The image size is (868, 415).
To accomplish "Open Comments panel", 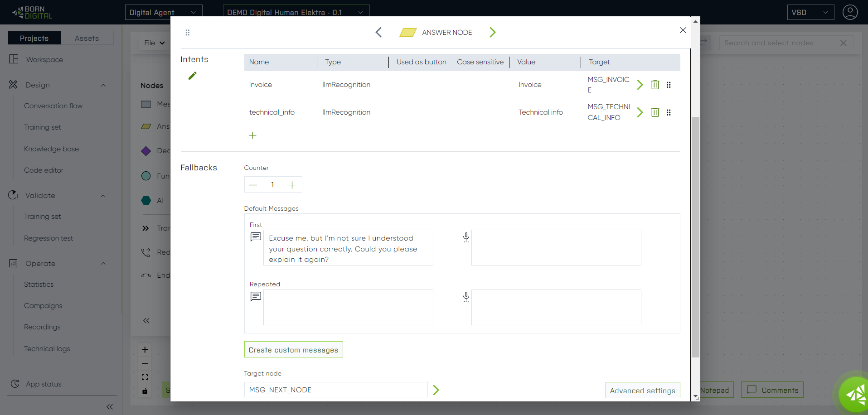I will pos(772,390).
